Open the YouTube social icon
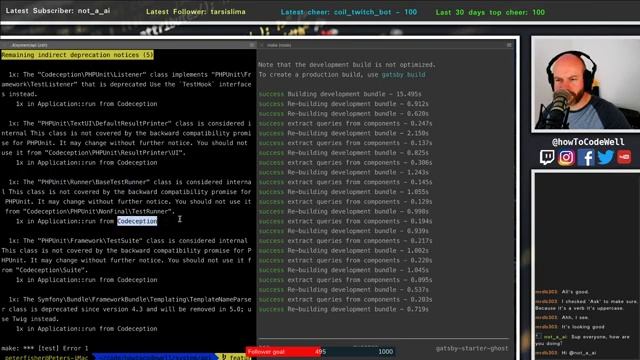Image resolution: width=640 pixels, height=360 pixels. tap(624, 157)
